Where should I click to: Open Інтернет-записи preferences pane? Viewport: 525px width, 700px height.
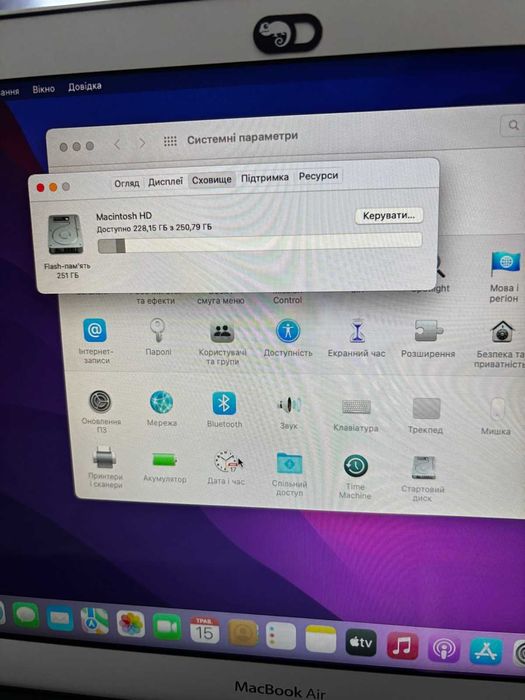pos(95,341)
